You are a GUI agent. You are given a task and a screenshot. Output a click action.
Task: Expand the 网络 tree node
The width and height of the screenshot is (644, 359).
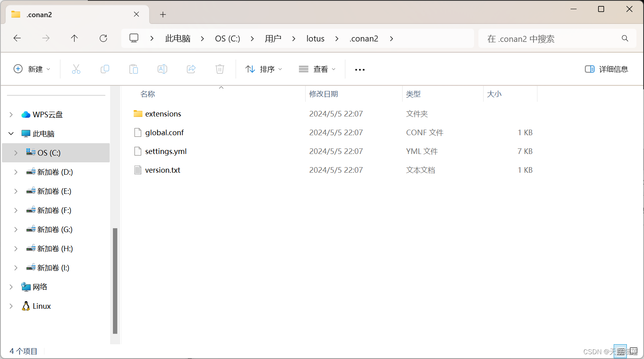click(x=11, y=287)
